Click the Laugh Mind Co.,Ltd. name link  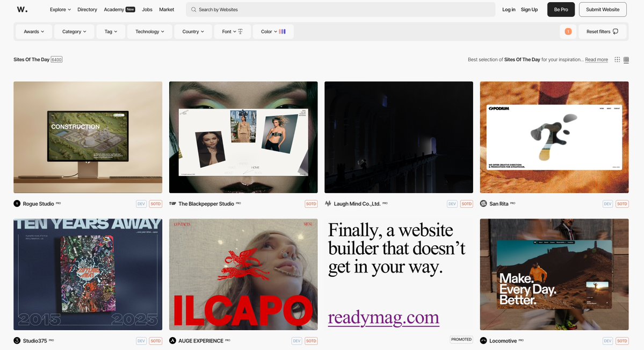357,204
